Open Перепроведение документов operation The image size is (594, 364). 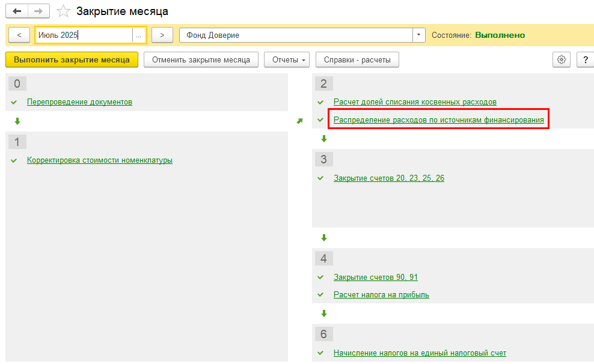click(79, 102)
